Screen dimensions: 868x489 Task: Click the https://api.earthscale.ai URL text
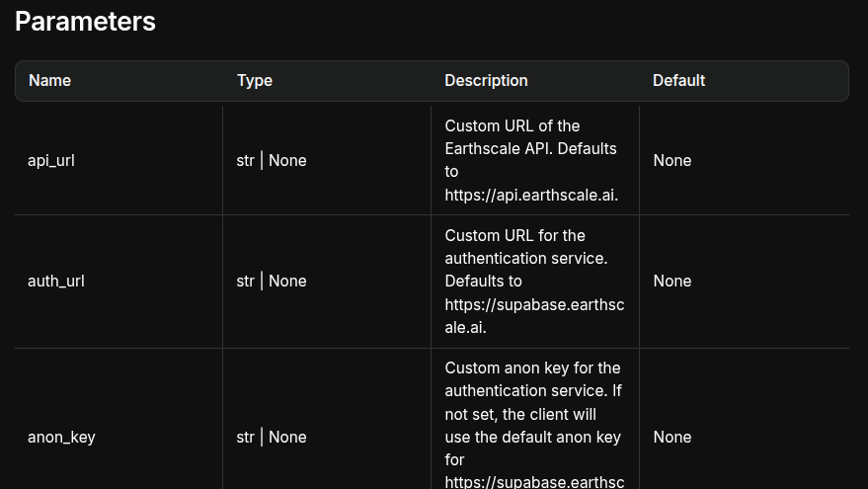click(x=530, y=195)
